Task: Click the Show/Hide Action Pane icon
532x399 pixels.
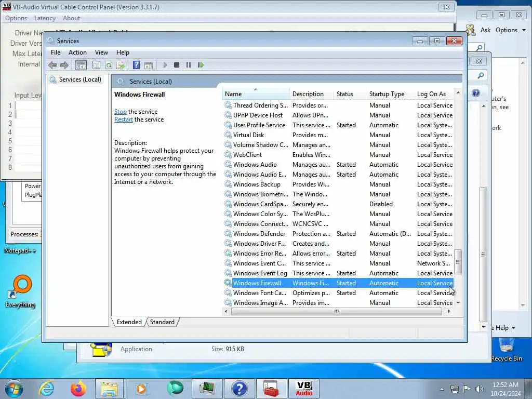Action: click(x=149, y=65)
